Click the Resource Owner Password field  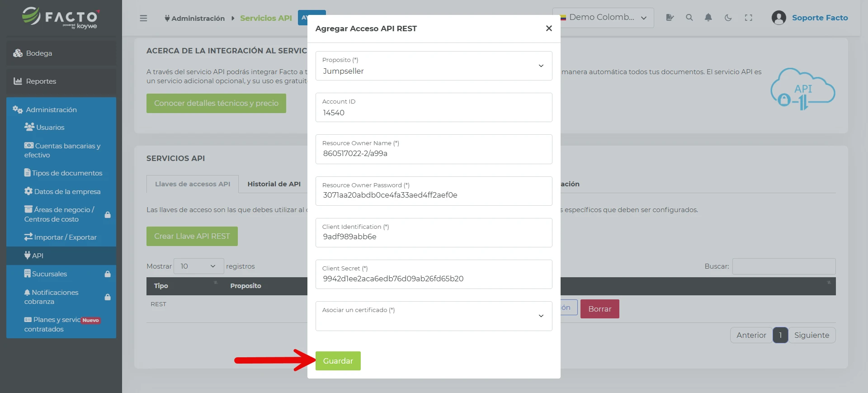point(434,191)
